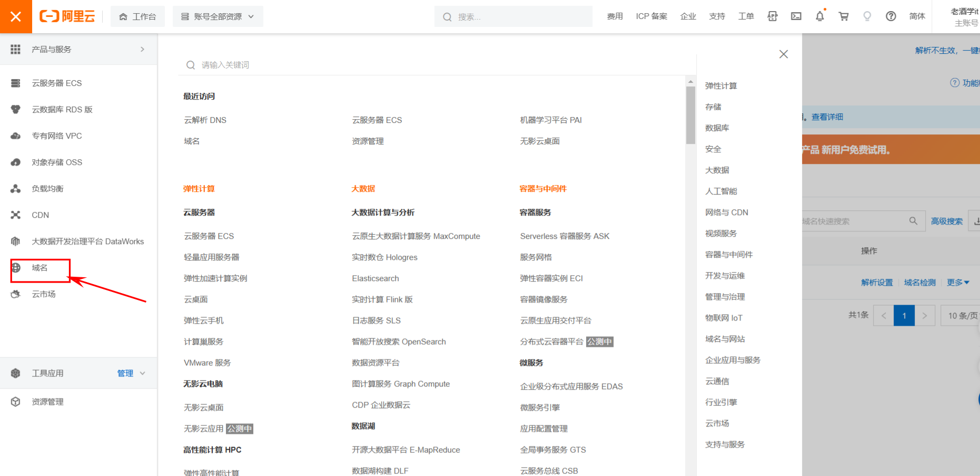
Task: Open 查看详细 link in notice bar
Action: point(827,117)
